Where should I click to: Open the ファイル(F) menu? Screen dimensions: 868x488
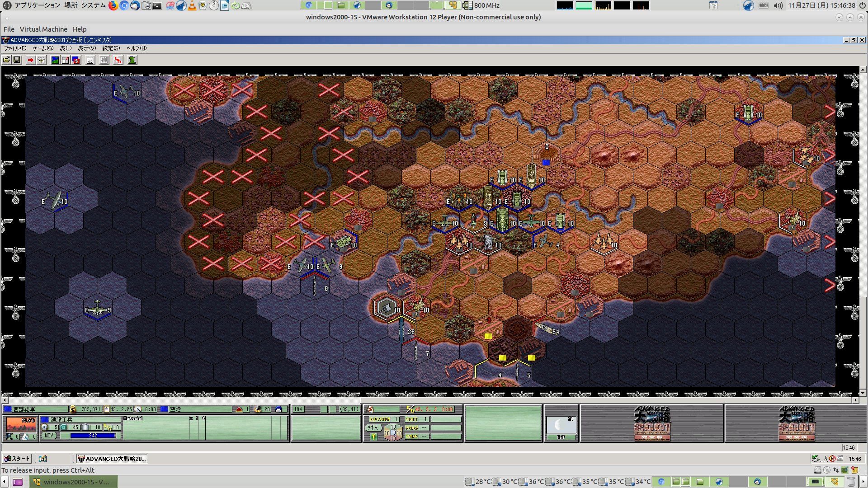[x=15, y=48]
